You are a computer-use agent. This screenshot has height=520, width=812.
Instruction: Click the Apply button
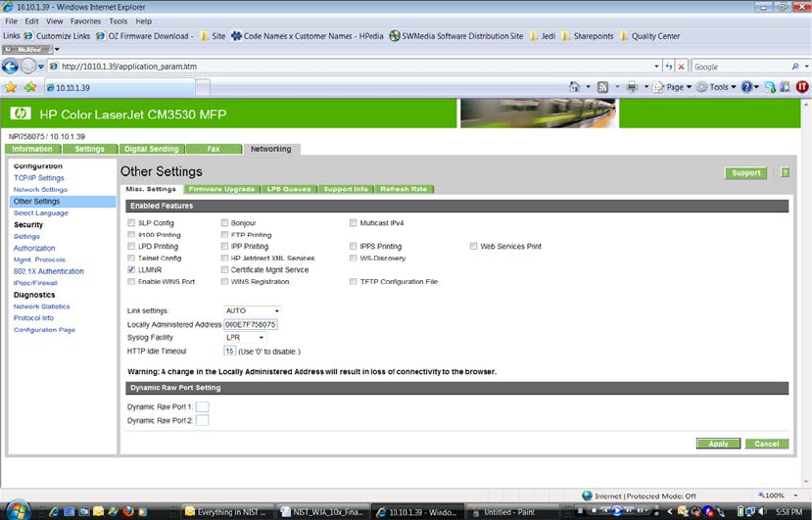(718, 444)
